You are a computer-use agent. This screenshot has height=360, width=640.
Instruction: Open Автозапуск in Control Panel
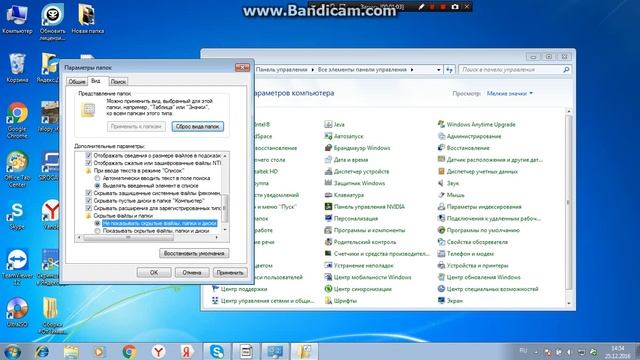tap(344, 136)
